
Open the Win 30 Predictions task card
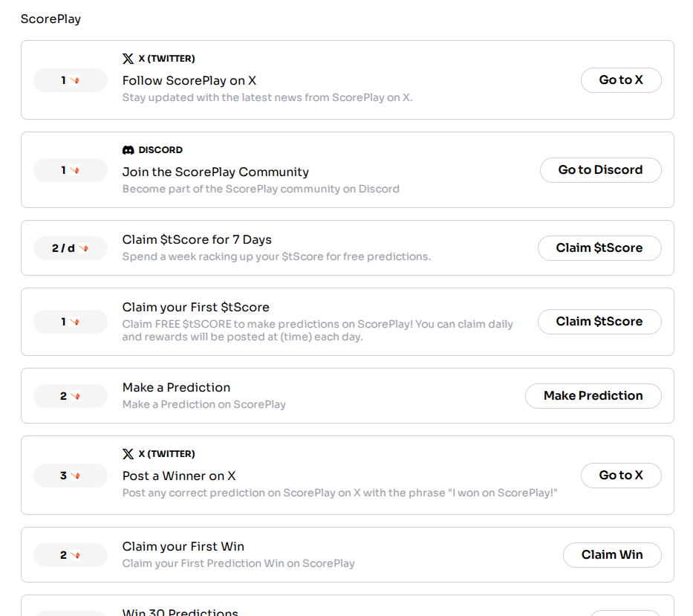pos(348,606)
